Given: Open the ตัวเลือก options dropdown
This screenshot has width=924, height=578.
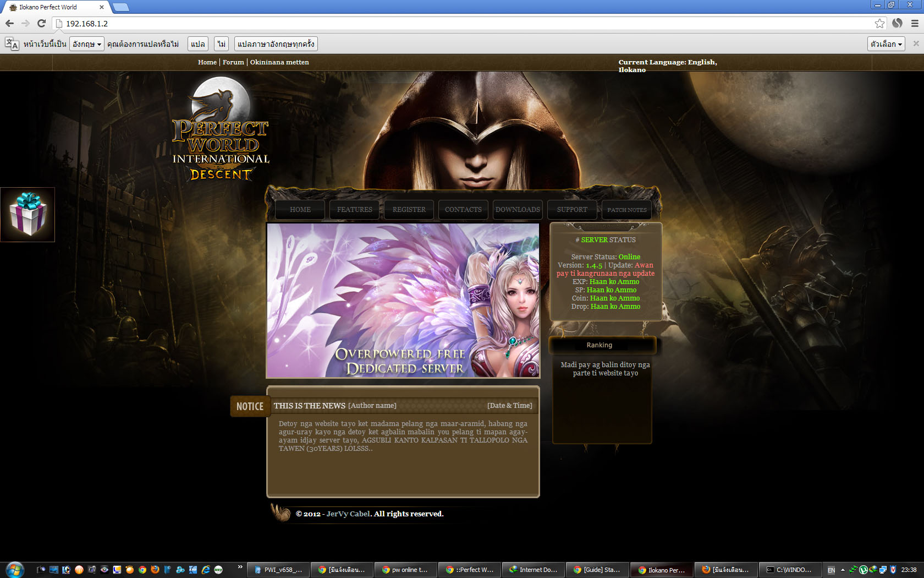Looking at the screenshot, I should [x=886, y=44].
